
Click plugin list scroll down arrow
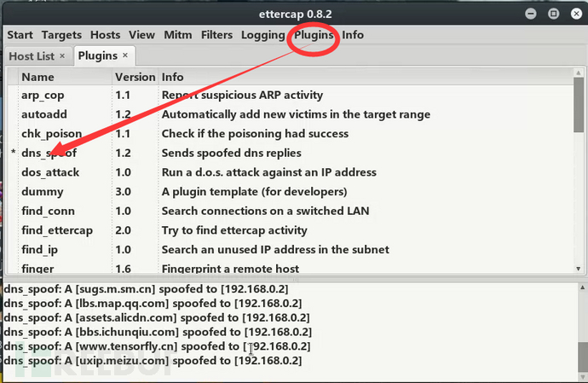[x=579, y=269]
